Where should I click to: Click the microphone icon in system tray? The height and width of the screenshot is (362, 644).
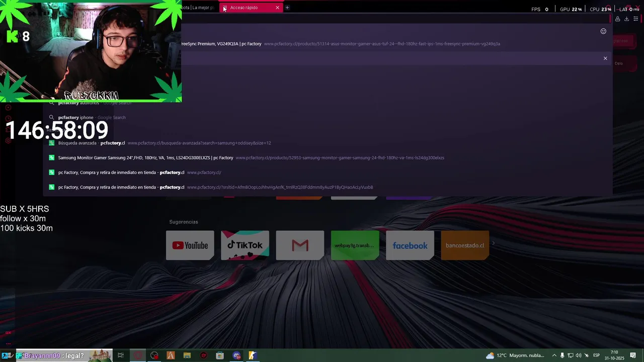pyautogui.click(x=562, y=355)
